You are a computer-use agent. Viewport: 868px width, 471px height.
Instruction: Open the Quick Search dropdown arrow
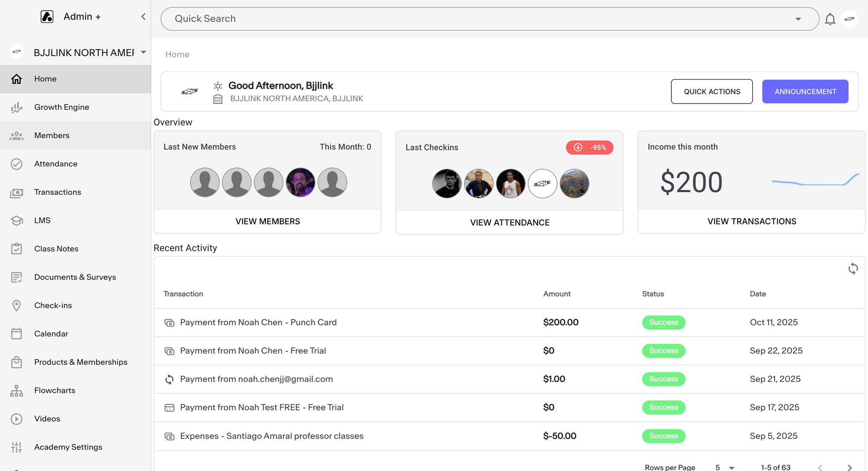(x=798, y=19)
